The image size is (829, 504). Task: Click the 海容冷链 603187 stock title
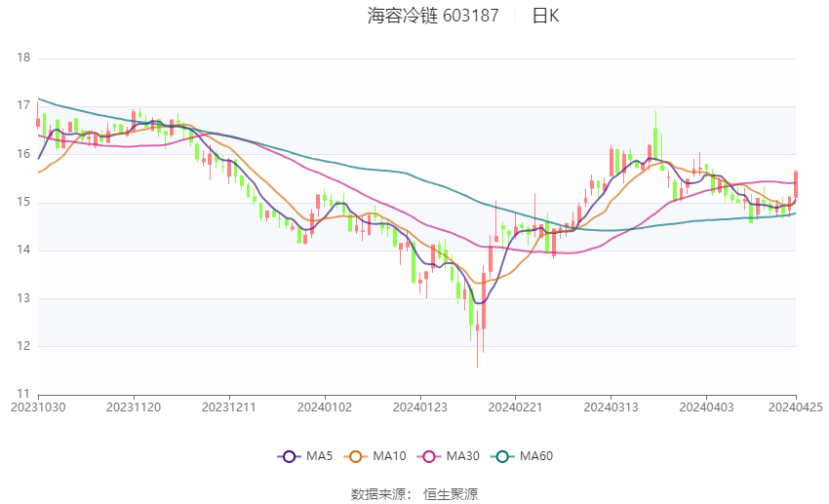click(x=433, y=16)
